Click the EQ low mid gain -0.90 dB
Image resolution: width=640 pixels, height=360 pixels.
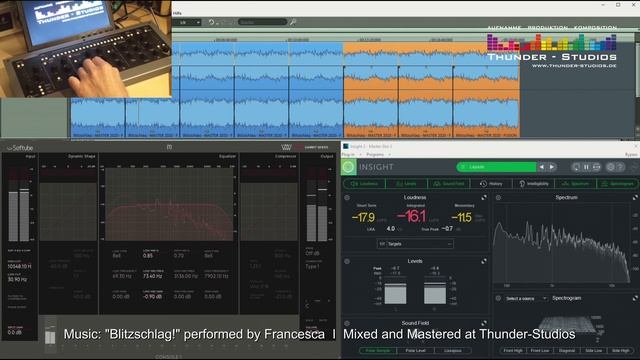(x=152, y=297)
